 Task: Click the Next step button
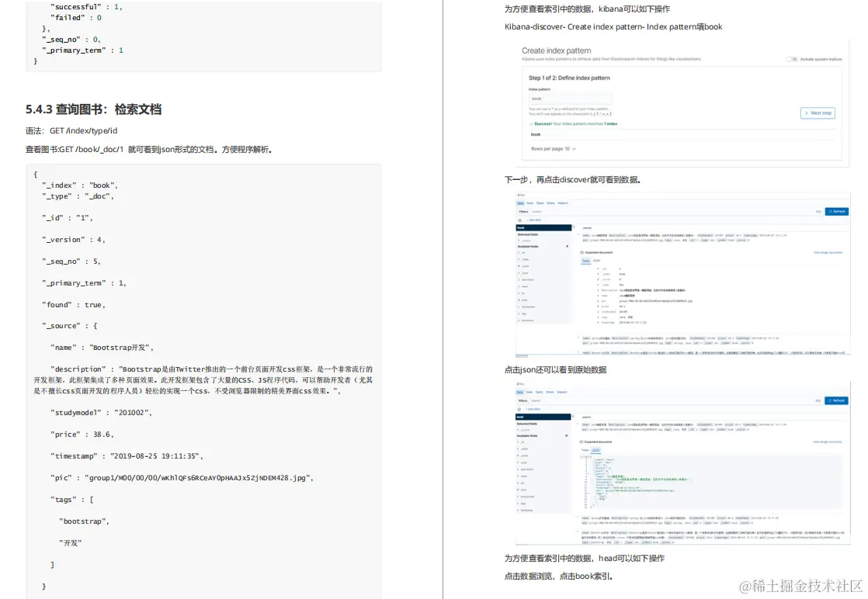[x=818, y=113]
